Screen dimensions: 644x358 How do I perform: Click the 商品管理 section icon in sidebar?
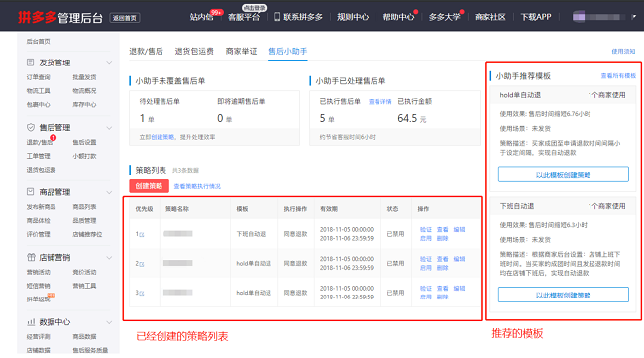30,192
